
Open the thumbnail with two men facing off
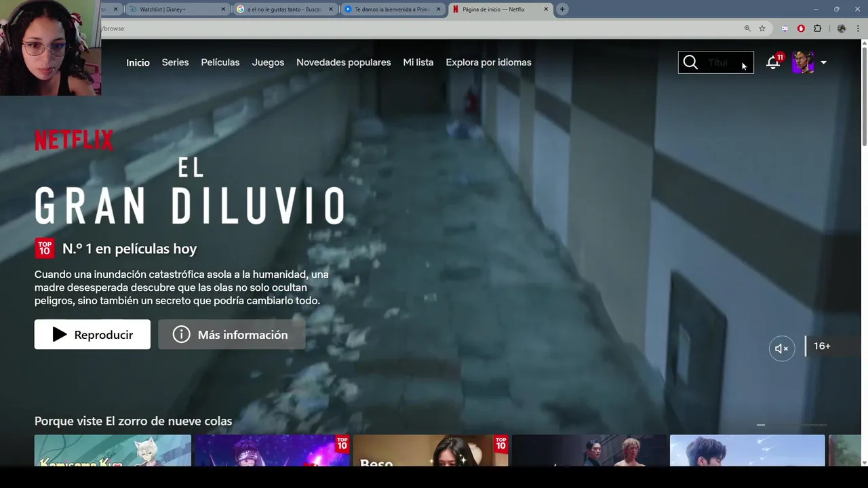tap(589, 451)
